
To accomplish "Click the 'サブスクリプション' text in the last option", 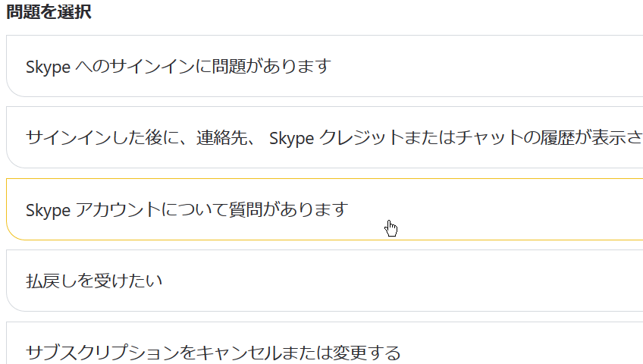I will coord(102,353).
